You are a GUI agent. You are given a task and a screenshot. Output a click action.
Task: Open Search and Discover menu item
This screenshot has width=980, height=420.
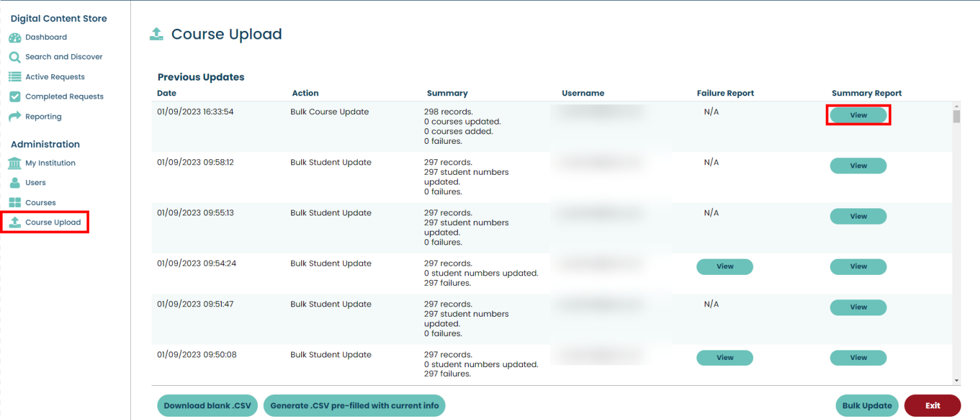tap(64, 57)
